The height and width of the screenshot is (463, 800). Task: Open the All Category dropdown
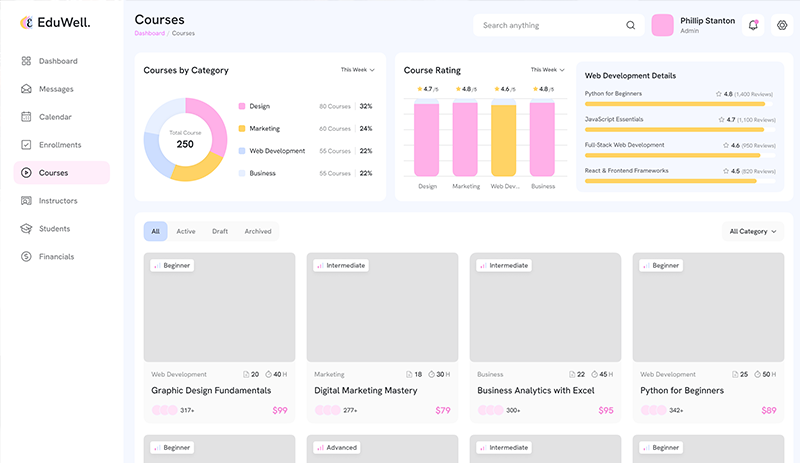point(753,231)
